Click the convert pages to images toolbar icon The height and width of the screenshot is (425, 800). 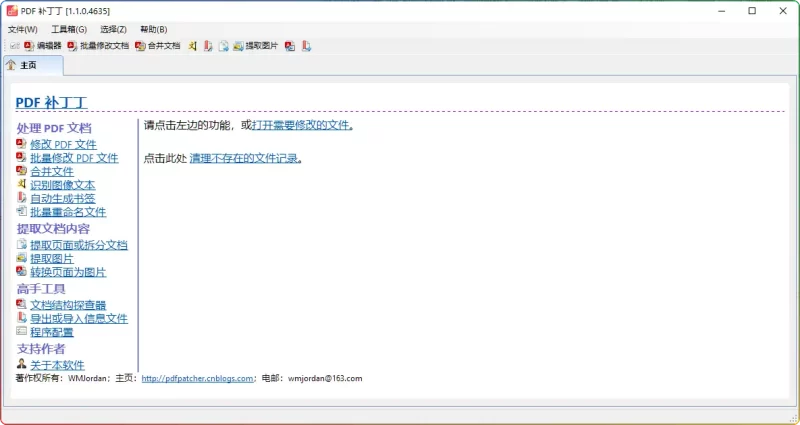click(290, 46)
